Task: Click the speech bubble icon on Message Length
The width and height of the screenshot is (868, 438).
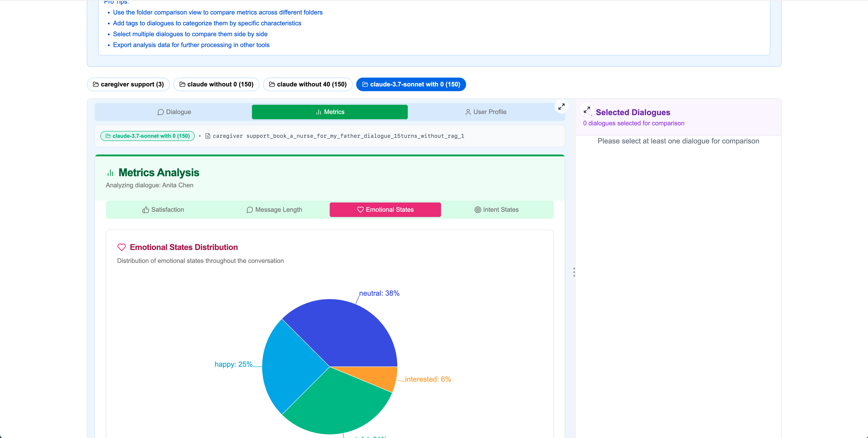Action: coord(249,210)
